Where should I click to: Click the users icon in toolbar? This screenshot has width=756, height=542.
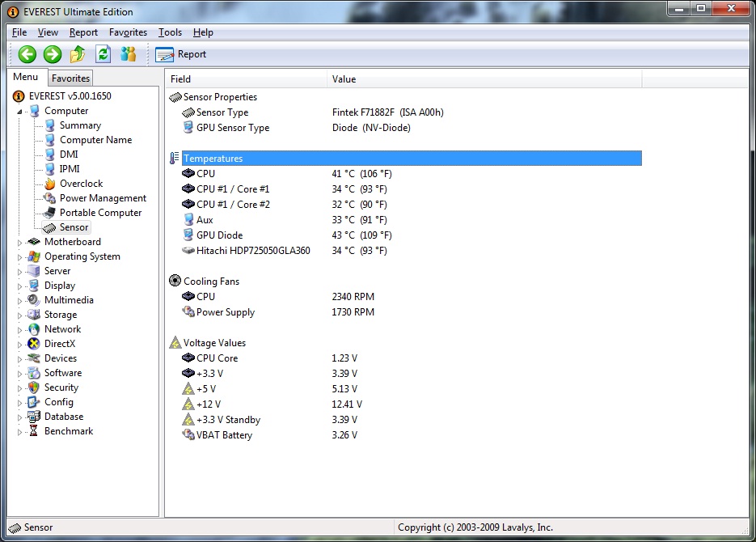(x=128, y=54)
